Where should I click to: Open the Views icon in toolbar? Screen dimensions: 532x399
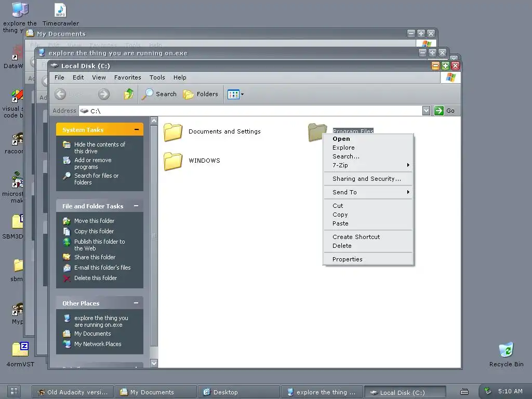[233, 94]
